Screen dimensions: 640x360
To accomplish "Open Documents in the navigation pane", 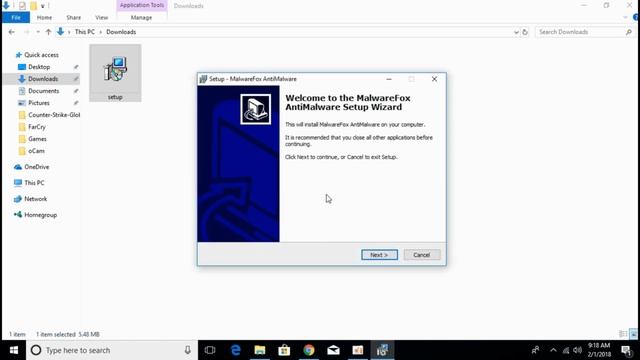I will (x=43, y=91).
